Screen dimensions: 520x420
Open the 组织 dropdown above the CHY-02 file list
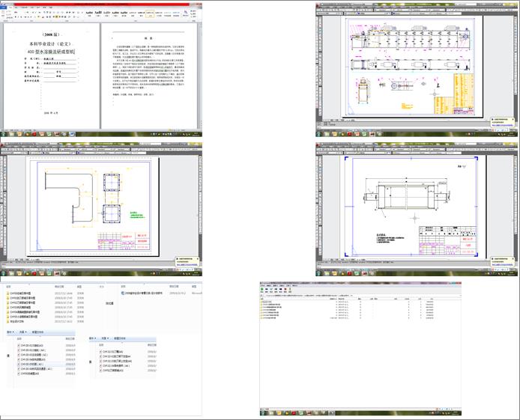(92, 338)
